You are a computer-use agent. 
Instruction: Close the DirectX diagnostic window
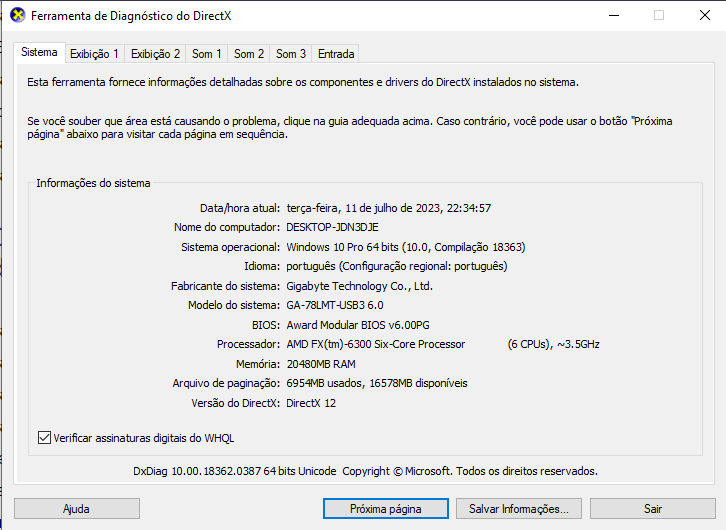pos(705,15)
